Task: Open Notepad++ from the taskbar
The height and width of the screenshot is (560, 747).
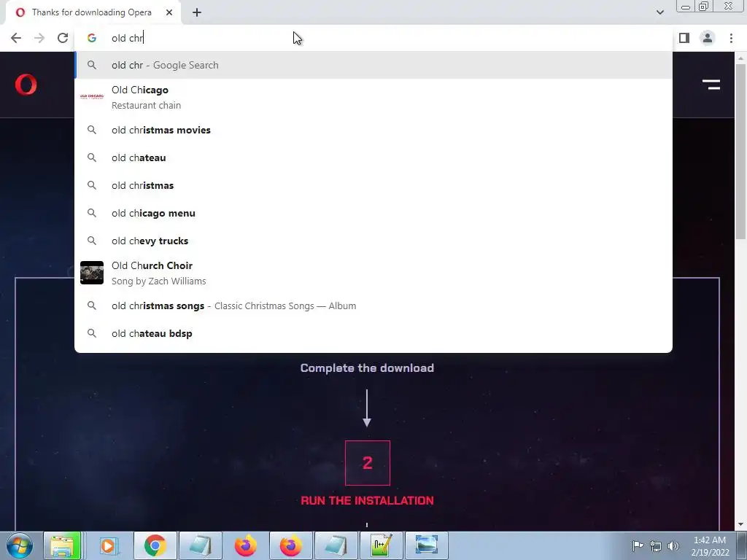Action: (381, 545)
